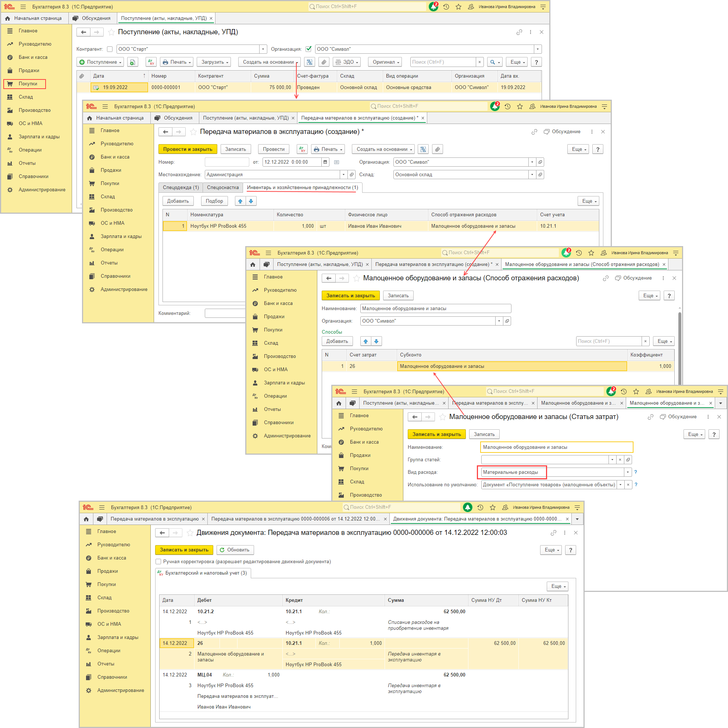
Task: Open Создать на основании dropdown in Поступление list
Action: tap(270, 62)
